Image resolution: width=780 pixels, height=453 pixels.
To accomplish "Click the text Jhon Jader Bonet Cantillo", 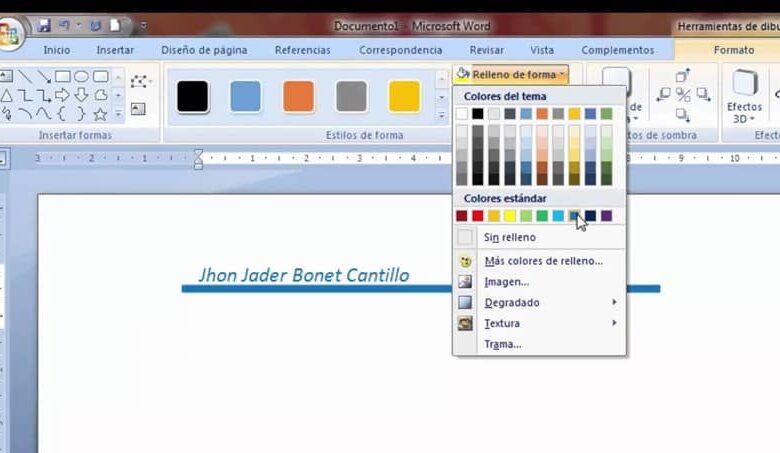I will click(304, 275).
